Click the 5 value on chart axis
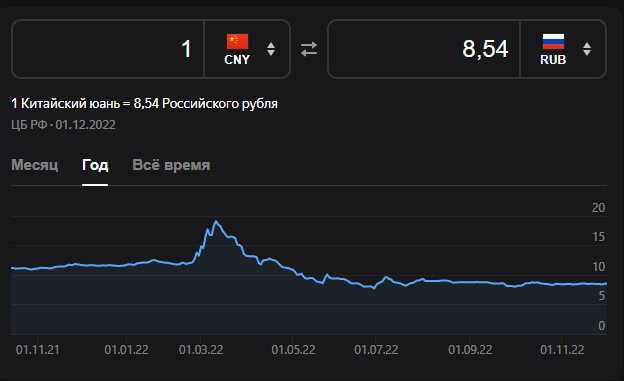This screenshot has width=624, height=381. tap(601, 296)
